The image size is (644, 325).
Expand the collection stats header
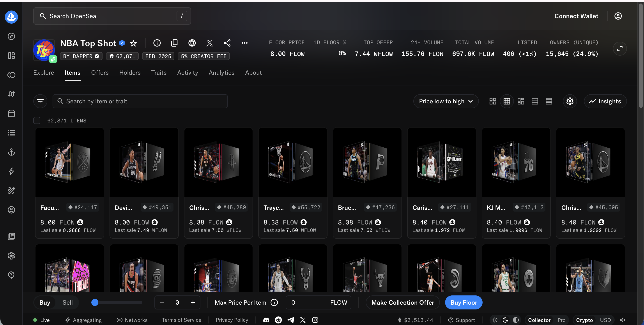(620, 49)
